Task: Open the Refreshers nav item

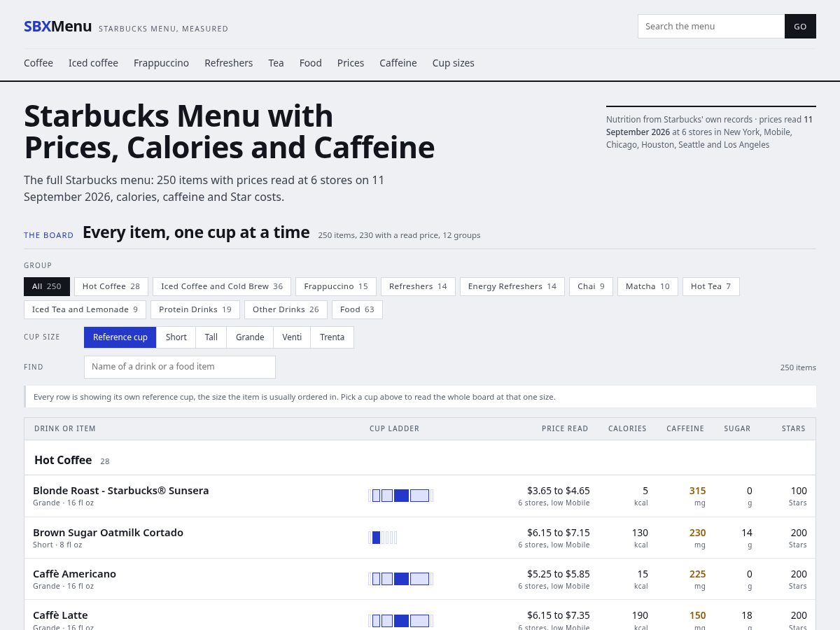Action: (228, 63)
